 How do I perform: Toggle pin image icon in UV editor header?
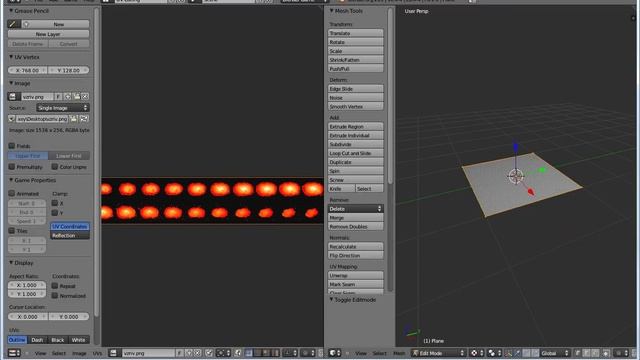pos(209,353)
